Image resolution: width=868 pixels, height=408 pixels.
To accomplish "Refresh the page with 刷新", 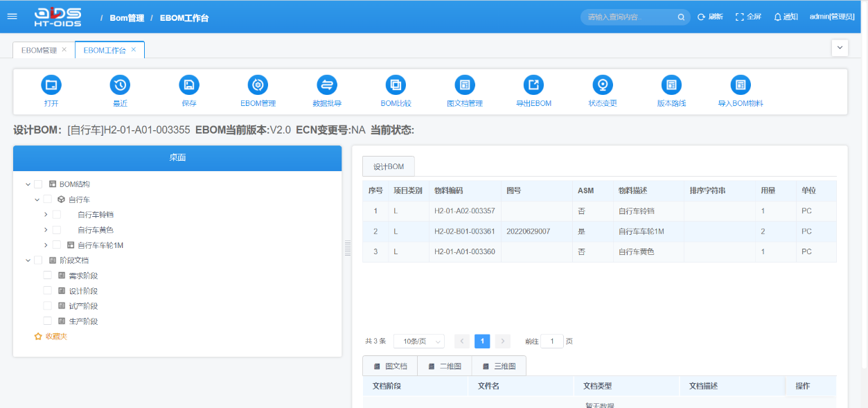I will [710, 17].
